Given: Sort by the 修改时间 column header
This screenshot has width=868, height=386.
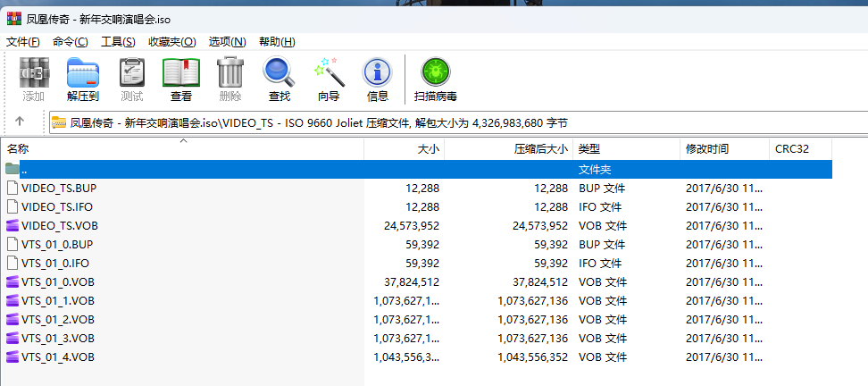Looking at the screenshot, I should tap(724, 149).
